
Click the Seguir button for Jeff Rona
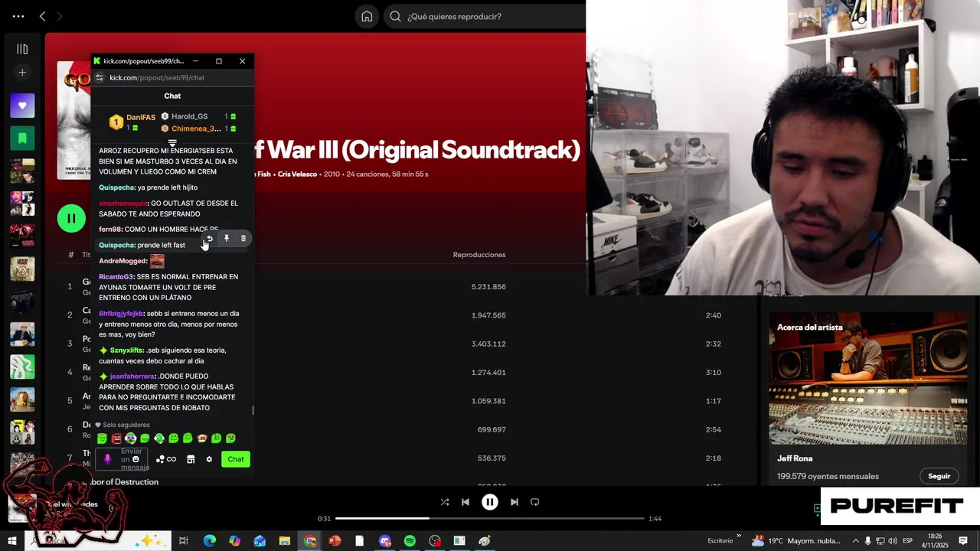(939, 476)
